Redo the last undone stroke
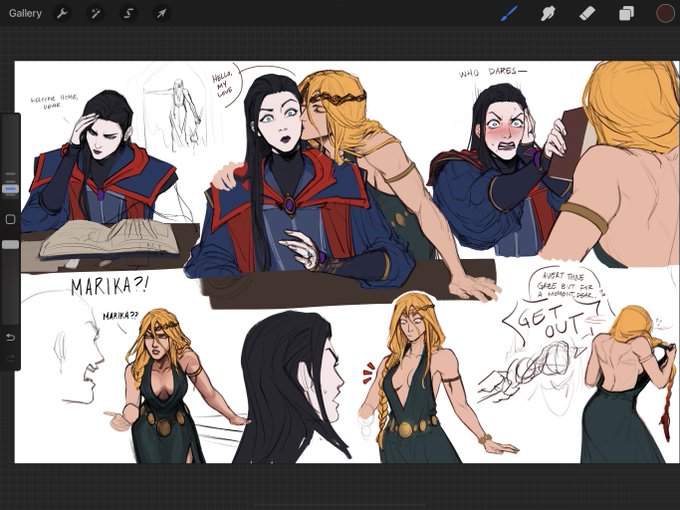 point(10,358)
